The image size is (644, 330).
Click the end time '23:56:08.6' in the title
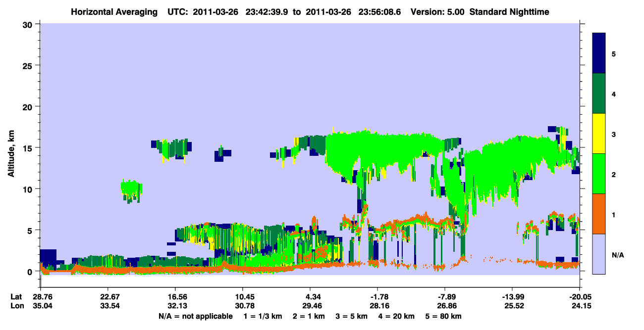(379, 11)
